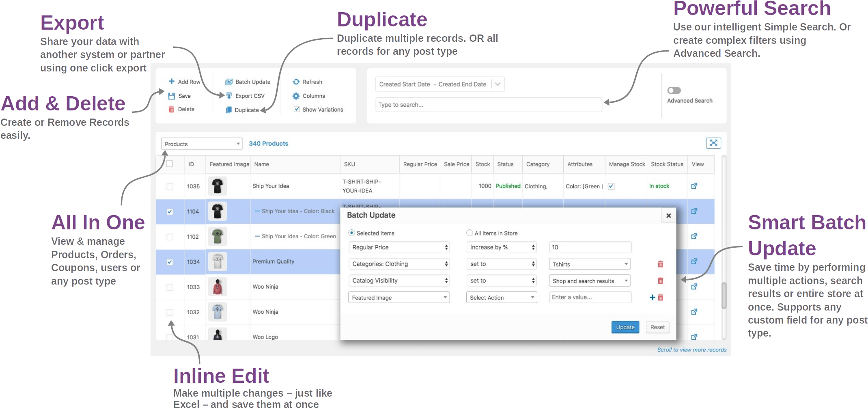Screen dimensions: 868x408
Task: Open Batch Update from the toolbar
Action: (248, 82)
